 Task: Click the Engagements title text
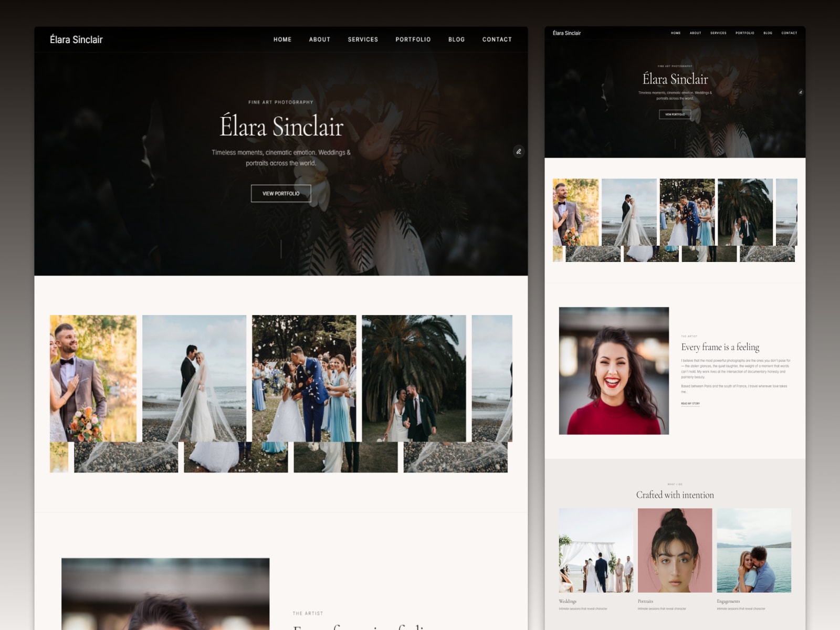tap(728, 601)
